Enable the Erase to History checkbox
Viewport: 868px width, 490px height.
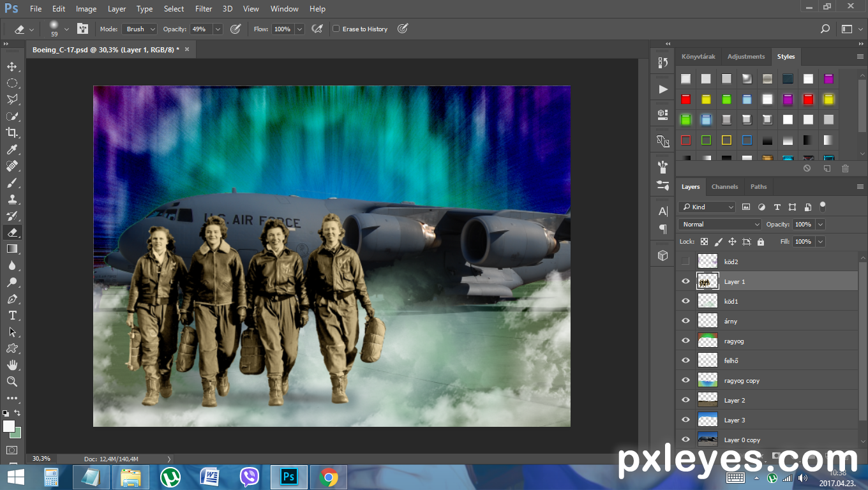336,29
